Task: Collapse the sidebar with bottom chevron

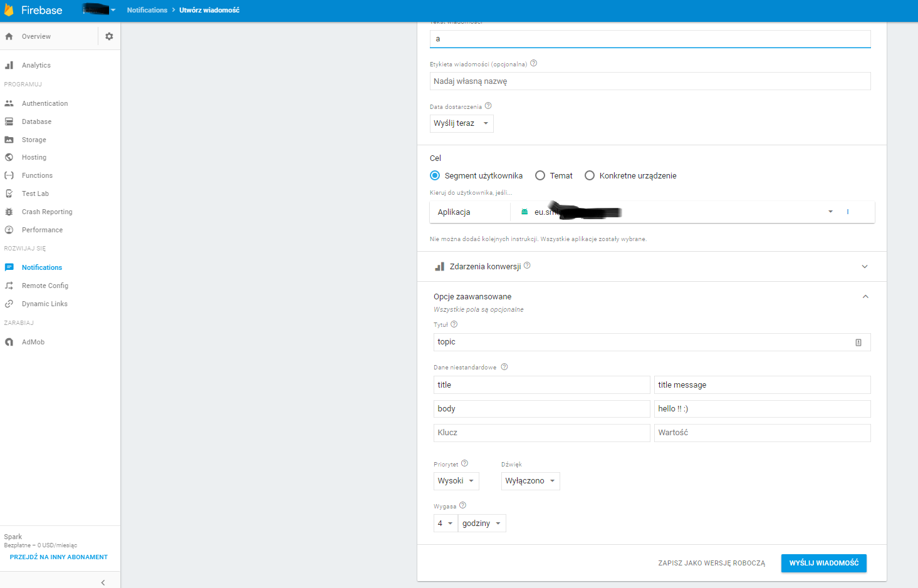Action: (103, 582)
